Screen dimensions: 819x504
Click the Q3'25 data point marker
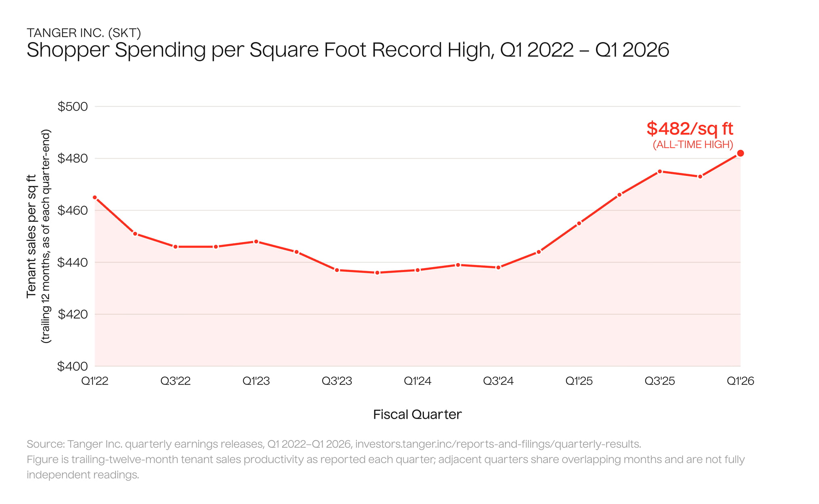point(660,172)
